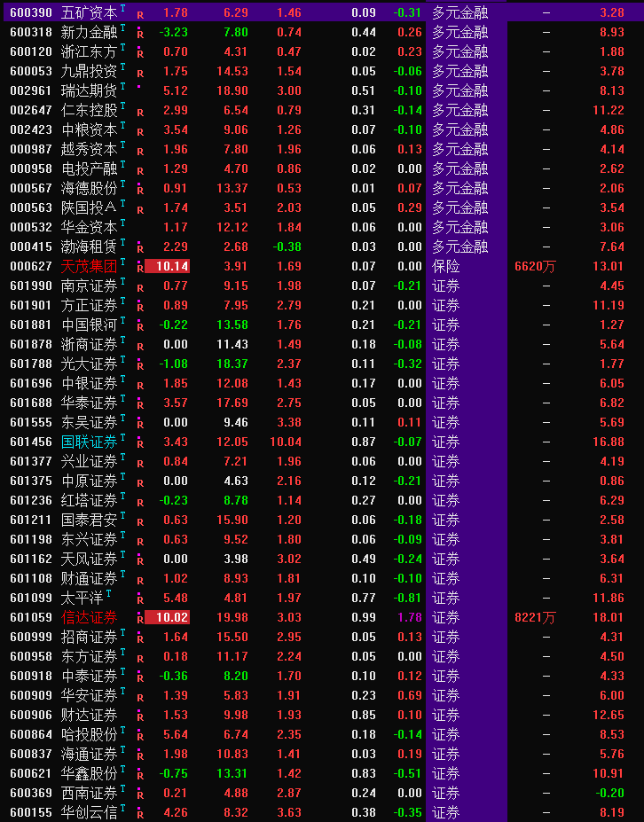
Task: Select 九鼎投资 in the list
Action: (89, 71)
